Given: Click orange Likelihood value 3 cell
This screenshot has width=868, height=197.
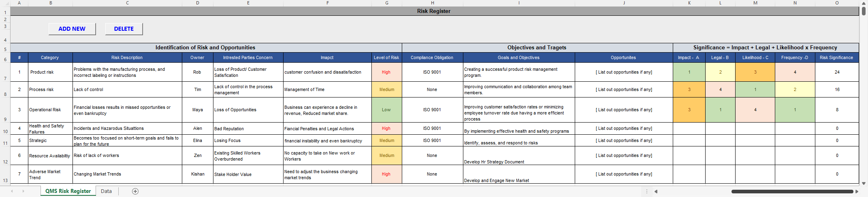Looking at the screenshot, I should point(755,72).
